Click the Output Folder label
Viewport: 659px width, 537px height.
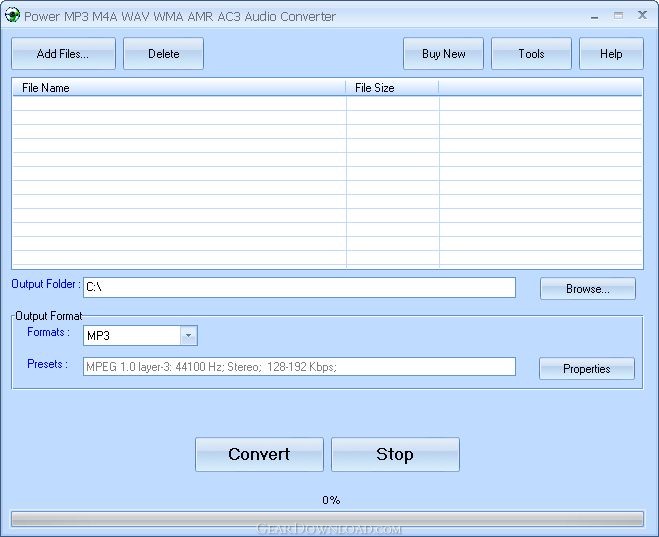[46, 284]
